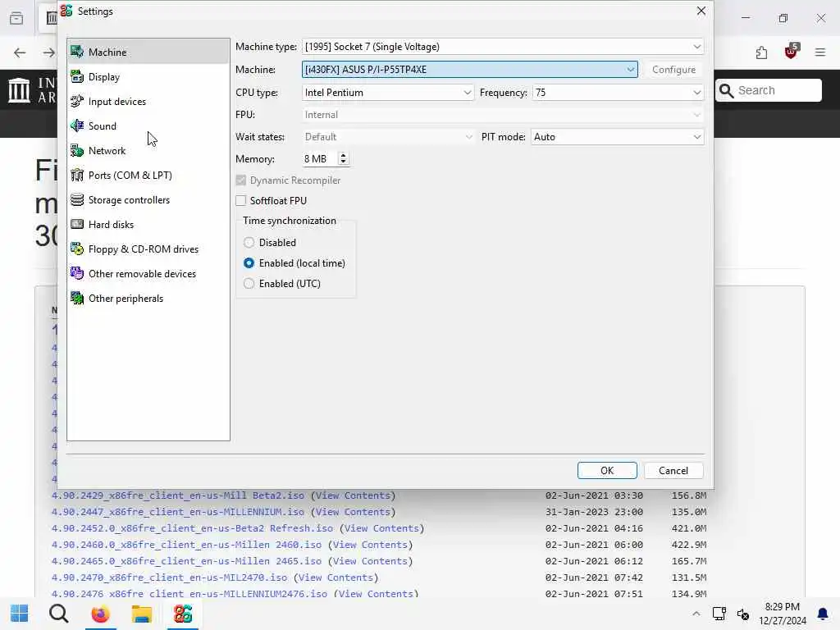Open the Frequency dropdown
Image resolution: width=840 pixels, height=630 pixels.
click(x=618, y=93)
